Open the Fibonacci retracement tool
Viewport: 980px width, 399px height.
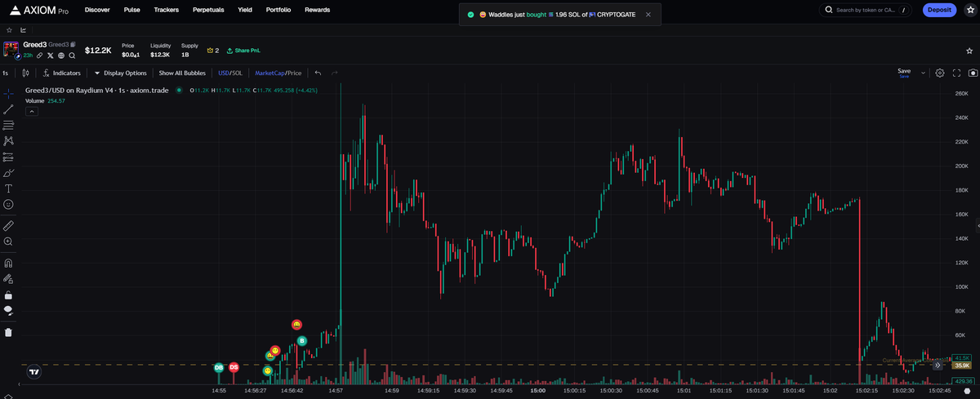(x=8, y=125)
